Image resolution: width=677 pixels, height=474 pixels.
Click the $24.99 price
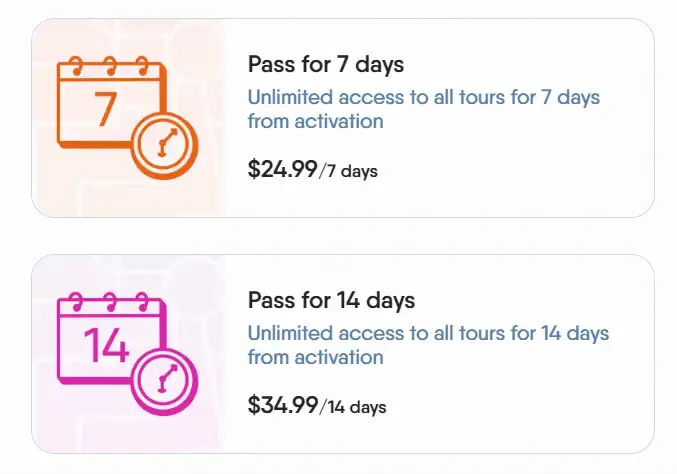point(281,169)
